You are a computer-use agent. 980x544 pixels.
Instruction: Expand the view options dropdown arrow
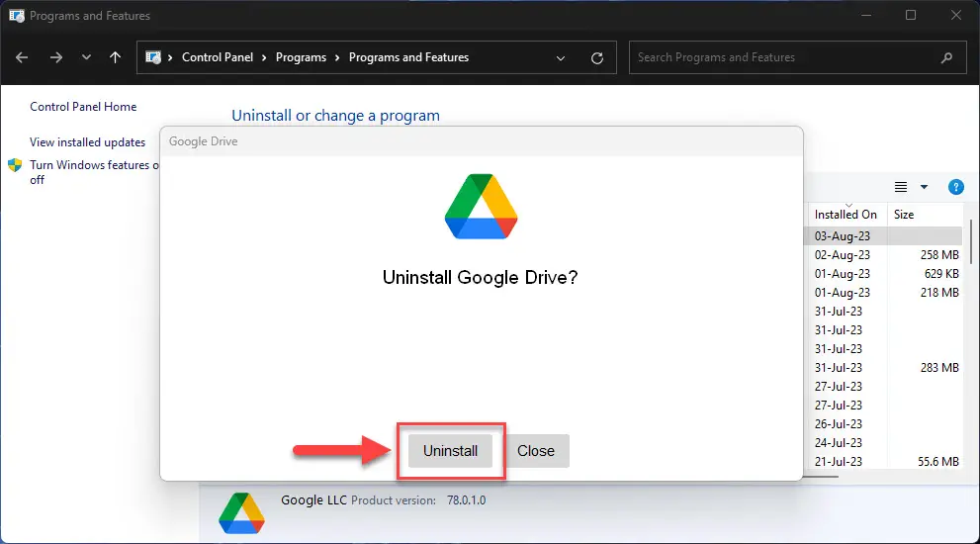click(924, 187)
